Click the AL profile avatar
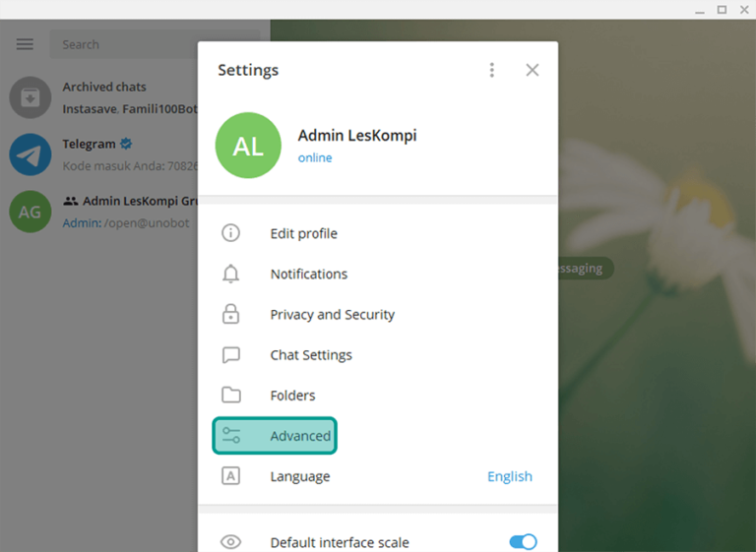756x552 pixels. tap(248, 145)
